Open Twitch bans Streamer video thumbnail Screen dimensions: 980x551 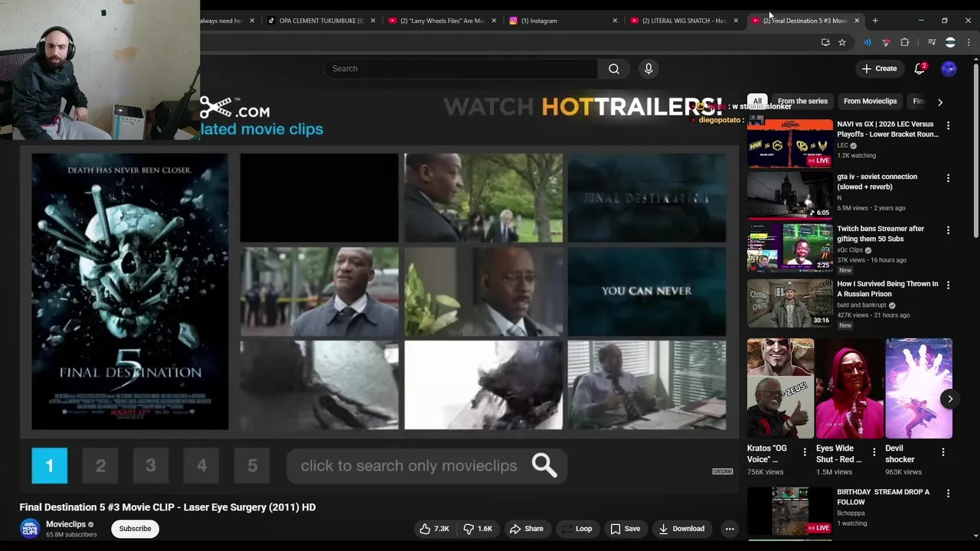click(x=790, y=248)
